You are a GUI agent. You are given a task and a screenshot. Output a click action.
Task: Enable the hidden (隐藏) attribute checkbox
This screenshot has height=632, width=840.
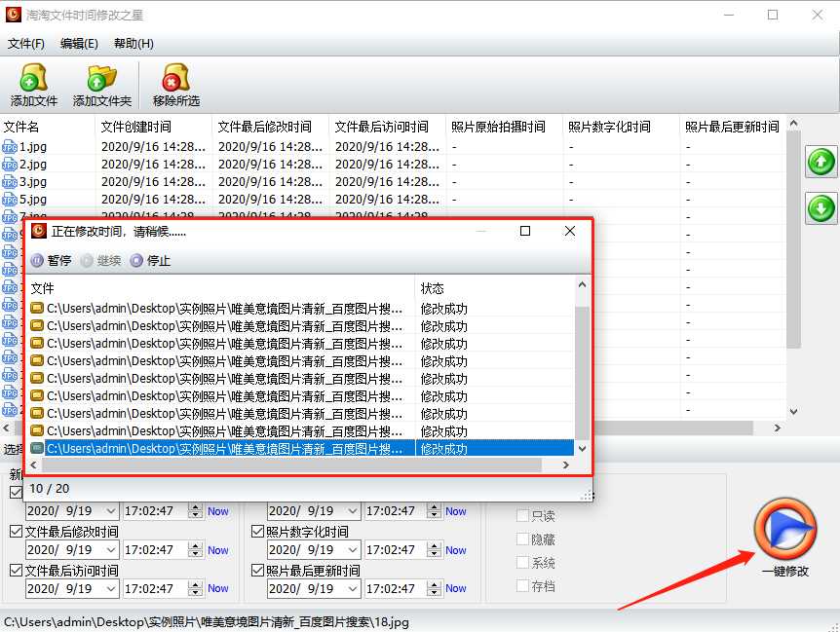pos(523,539)
